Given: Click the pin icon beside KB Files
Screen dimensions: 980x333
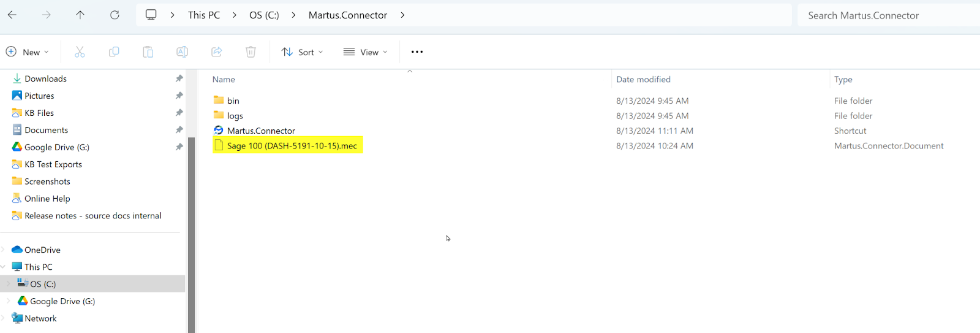Looking at the screenshot, I should click(179, 113).
